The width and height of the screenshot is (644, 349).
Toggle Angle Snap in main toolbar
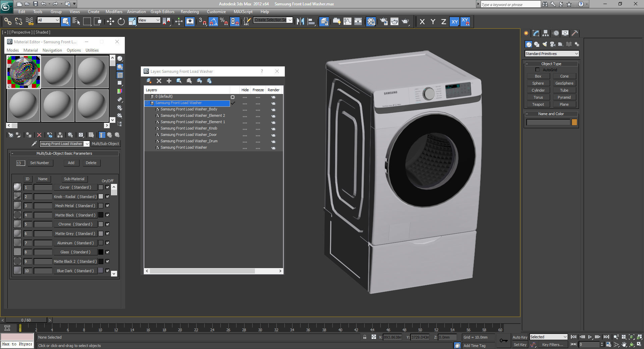click(x=213, y=22)
